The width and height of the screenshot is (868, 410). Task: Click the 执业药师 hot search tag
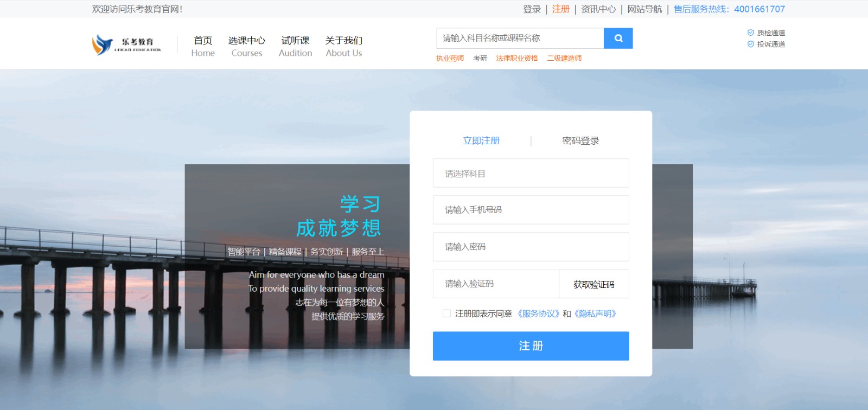coord(450,59)
